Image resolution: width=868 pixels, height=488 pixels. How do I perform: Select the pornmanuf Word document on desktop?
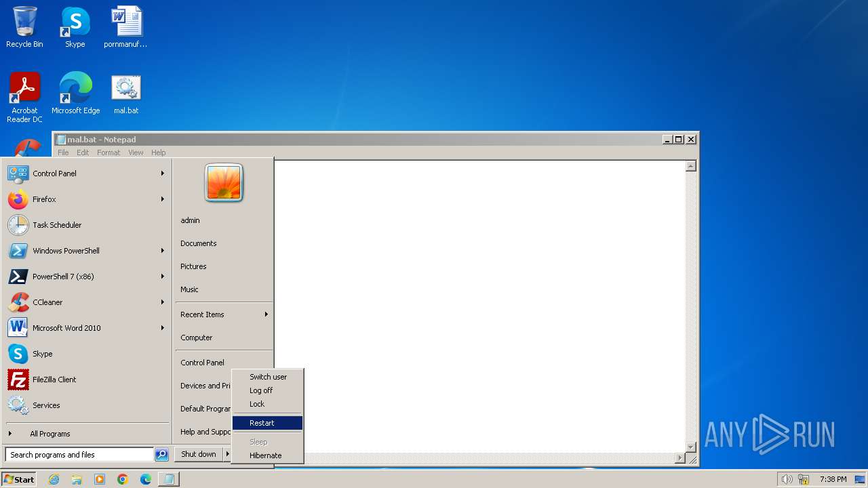[125, 27]
